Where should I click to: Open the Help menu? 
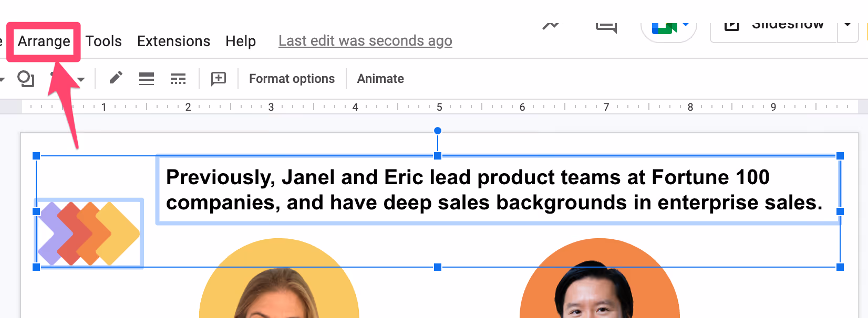[x=241, y=41]
